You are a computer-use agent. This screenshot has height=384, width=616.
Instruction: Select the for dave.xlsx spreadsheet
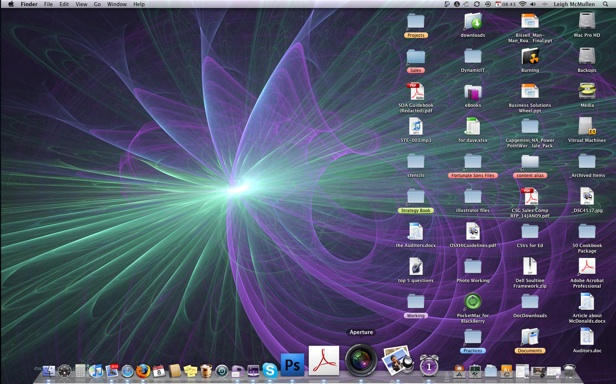pyautogui.click(x=473, y=126)
